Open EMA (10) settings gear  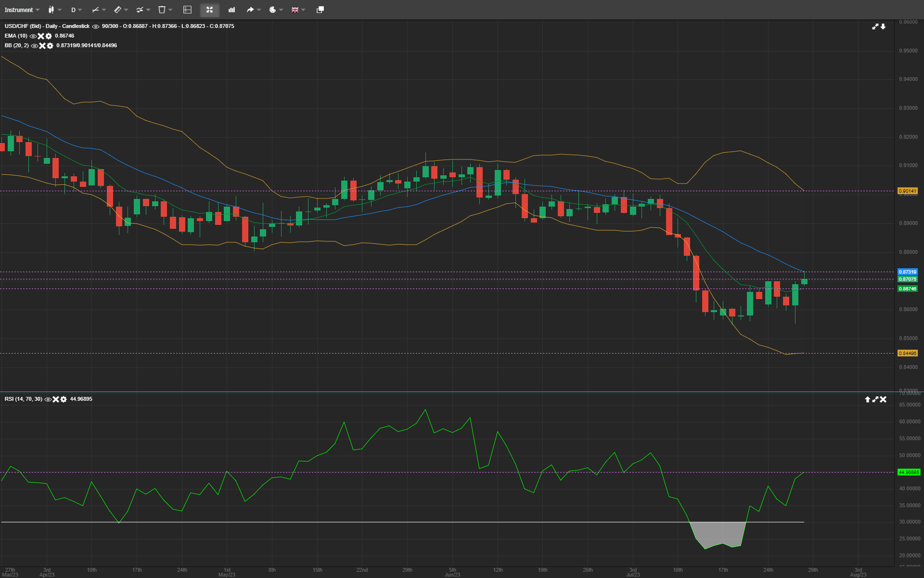tap(49, 36)
